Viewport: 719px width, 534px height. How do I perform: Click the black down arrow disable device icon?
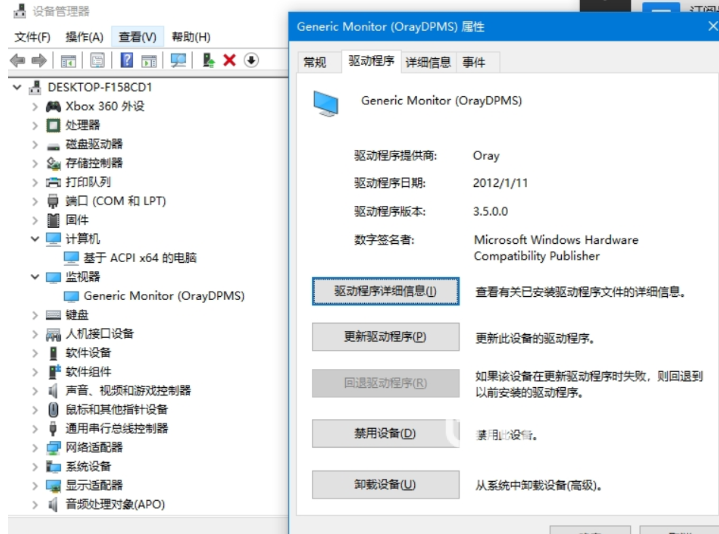[250, 61]
